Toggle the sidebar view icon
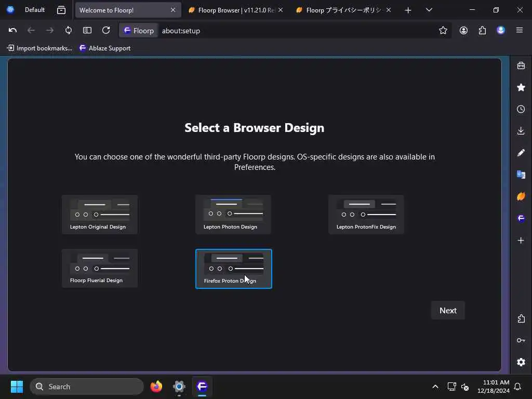532x399 pixels. [x=87, y=31]
